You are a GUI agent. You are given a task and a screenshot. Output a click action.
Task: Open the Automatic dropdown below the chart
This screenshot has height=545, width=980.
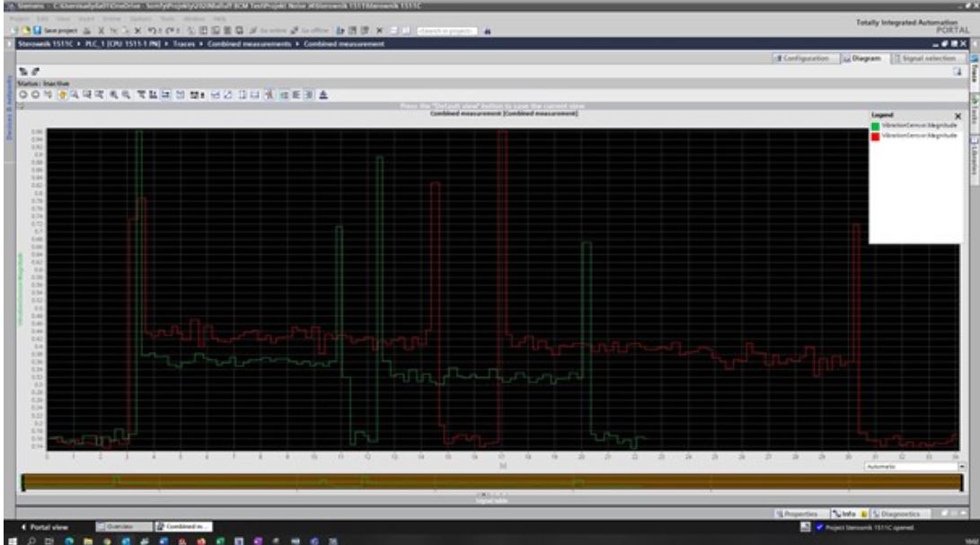961,467
